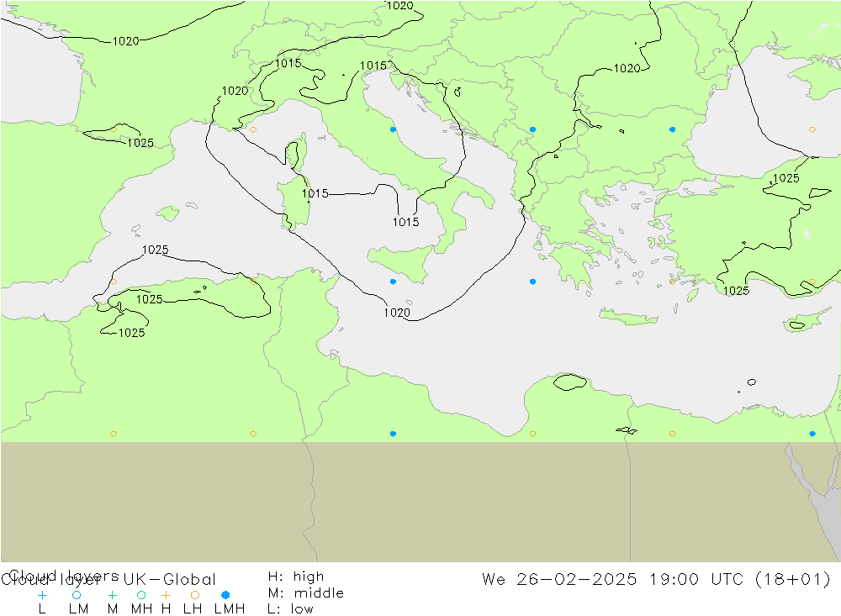This screenshot has height=616, width=841.
Task: Click the blue plus L legend symbol
Action: pyautogui.click(x=42, y=595)
